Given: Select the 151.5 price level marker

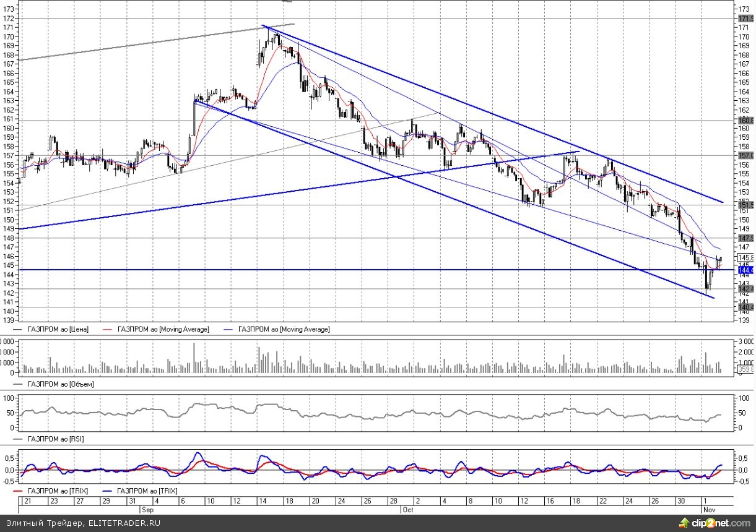Looking at the screenshot, I should pyautogui.click(x=745, y=205).
